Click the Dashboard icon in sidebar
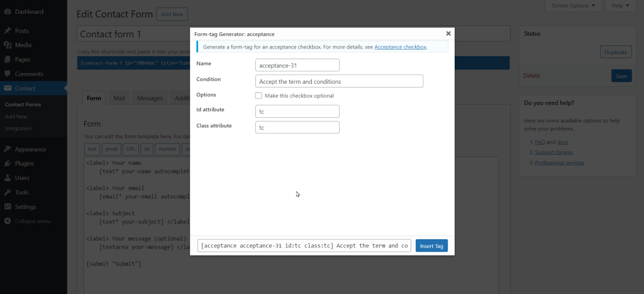Image resolution: width=644 pixels, height=294 pixels. (7, 12)
